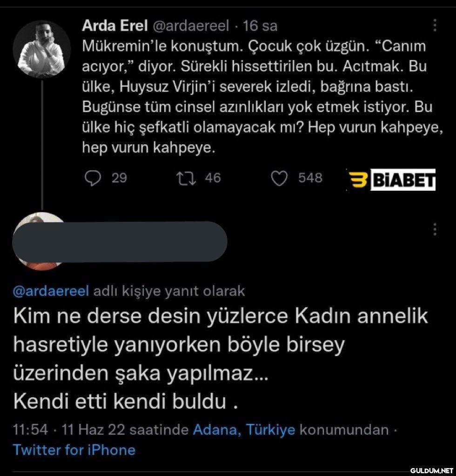Viewport: 456px width, 476px height.
Task: Open the Adana, Türkiye location link
Action: pyautogui.click(x=244, y=429)
